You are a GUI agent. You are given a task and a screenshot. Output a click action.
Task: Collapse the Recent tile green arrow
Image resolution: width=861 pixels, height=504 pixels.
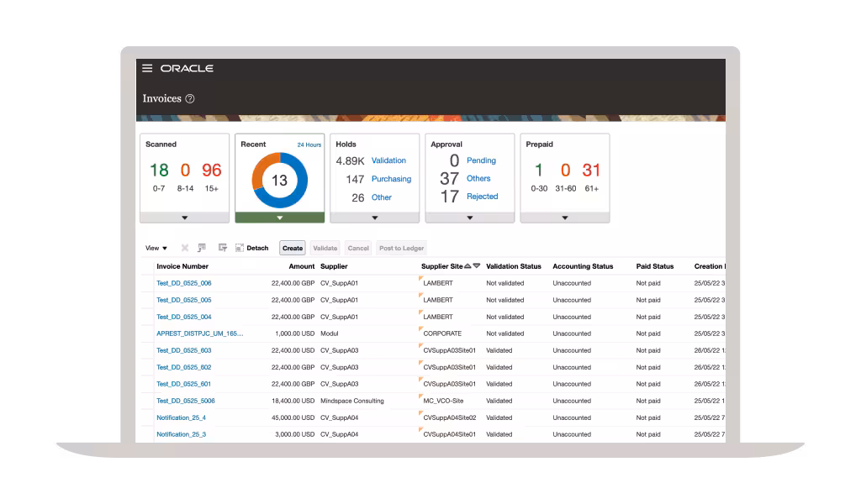point(279,218)
